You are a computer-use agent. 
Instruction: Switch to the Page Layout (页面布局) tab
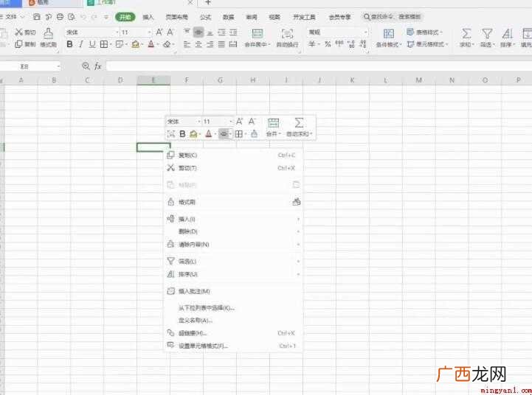tap(177, 17)
